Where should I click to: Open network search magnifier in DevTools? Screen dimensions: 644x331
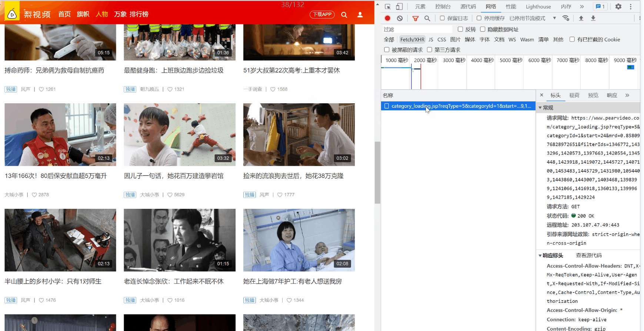coord(427,18)
